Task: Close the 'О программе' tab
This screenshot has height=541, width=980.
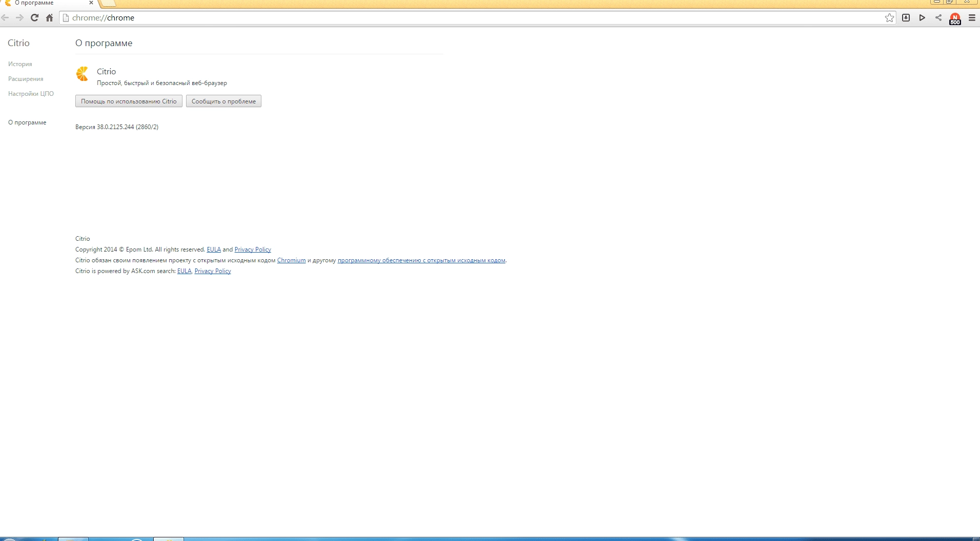Action: [91, 3]
